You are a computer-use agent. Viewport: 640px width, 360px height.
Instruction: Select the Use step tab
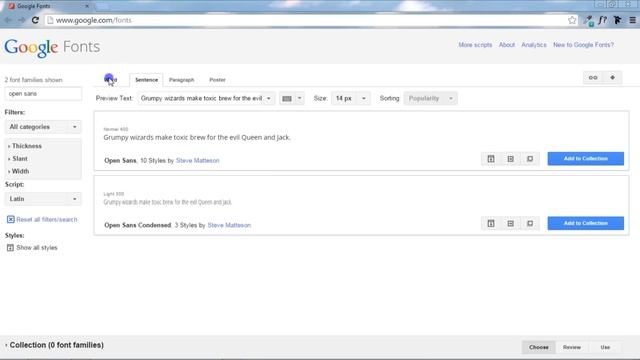[x=605, y=347]
